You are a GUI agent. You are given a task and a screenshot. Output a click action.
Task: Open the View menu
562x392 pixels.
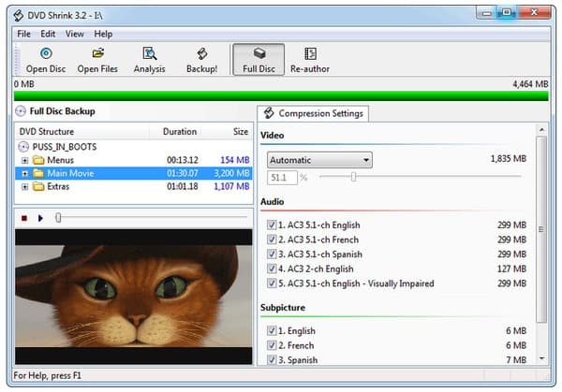coord(74,34)
